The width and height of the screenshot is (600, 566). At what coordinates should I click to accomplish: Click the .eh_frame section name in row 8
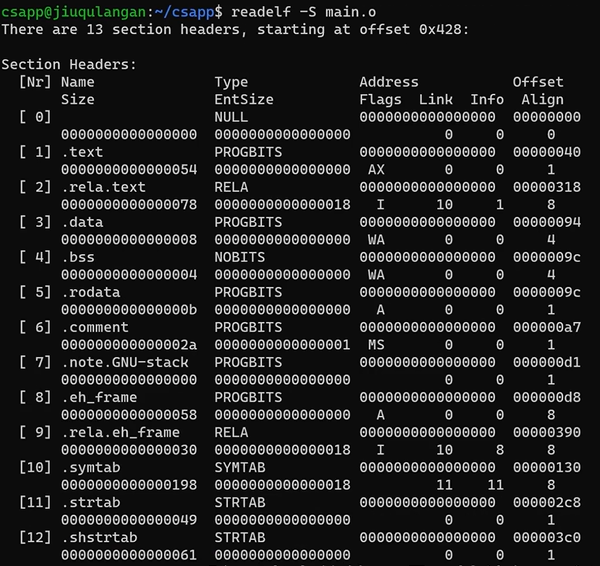pyautogui.click(x=99, y=396)
